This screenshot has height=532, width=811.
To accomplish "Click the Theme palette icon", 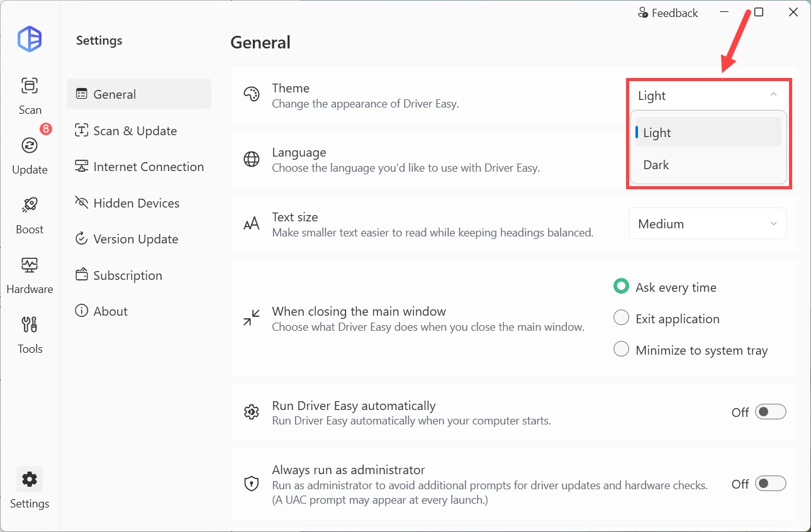I will point(251,95).
